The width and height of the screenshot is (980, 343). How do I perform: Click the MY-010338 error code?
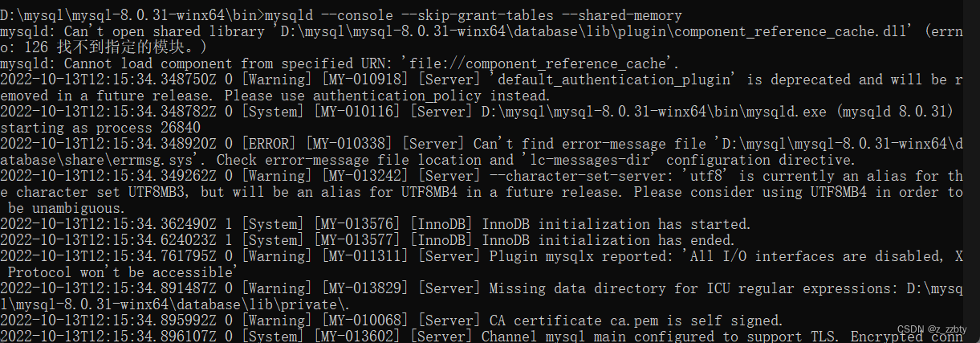tap(349, 144)
